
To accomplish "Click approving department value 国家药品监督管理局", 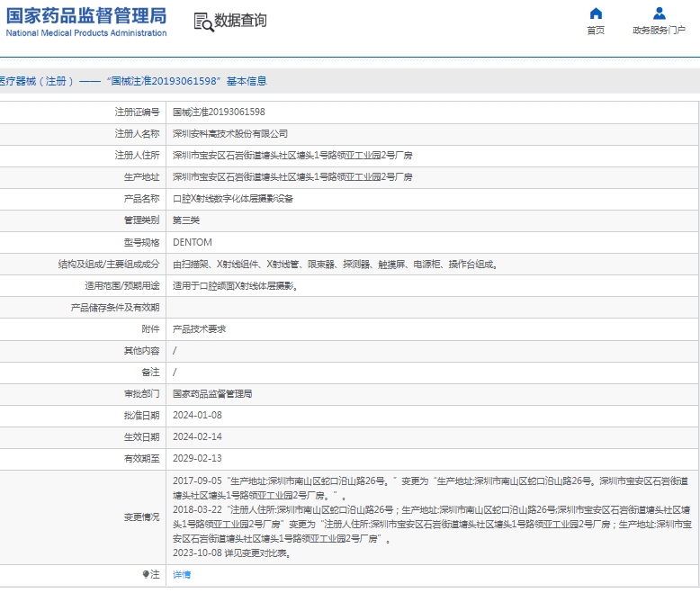I will [x=212, y=394].
